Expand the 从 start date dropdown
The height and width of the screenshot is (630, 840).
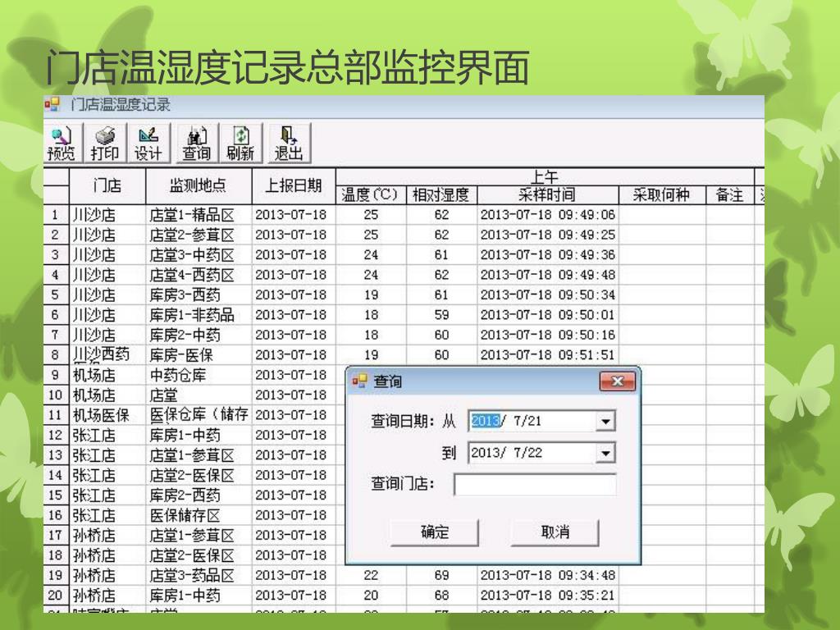pos(605,422)
